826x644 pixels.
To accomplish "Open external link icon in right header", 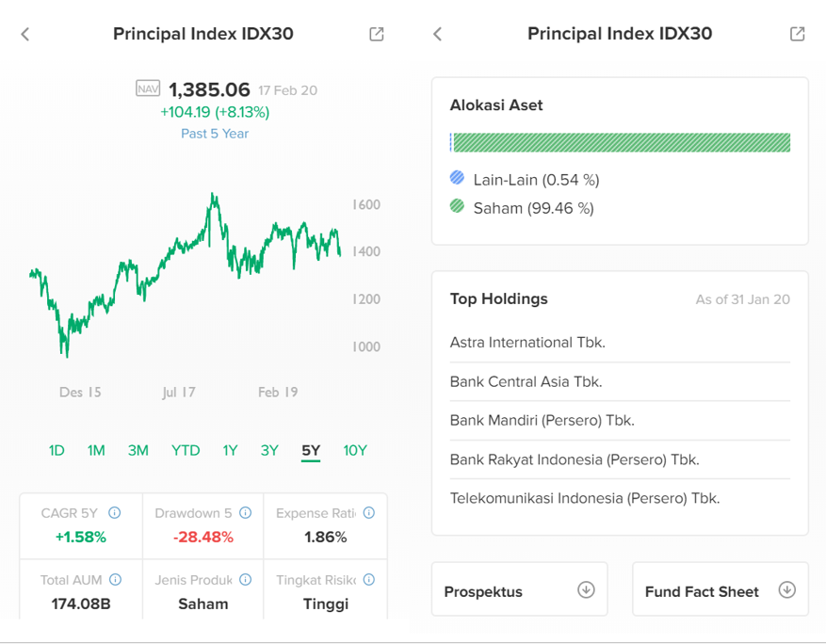I will [798, 34].
